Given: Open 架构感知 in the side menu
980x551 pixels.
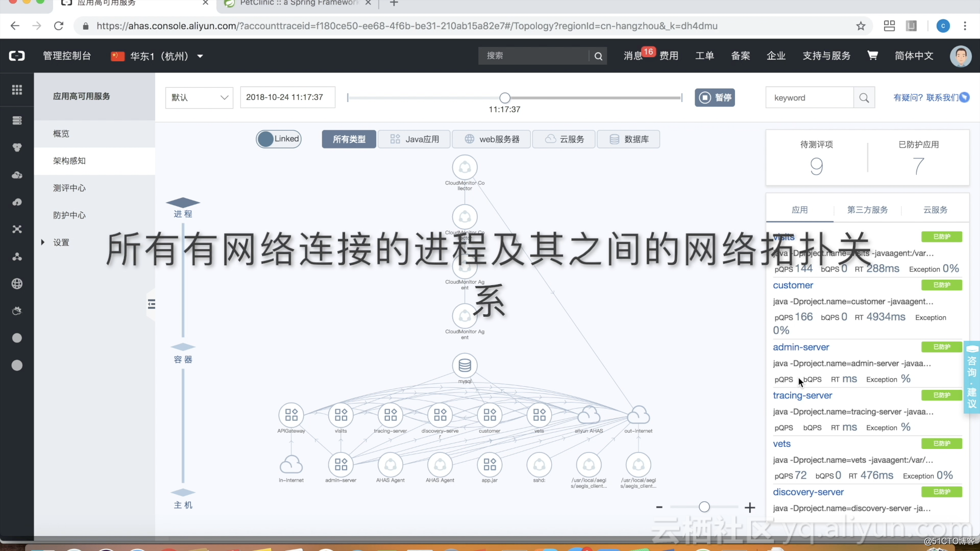Looking at the screenshot, I should [x=94, y=161].
